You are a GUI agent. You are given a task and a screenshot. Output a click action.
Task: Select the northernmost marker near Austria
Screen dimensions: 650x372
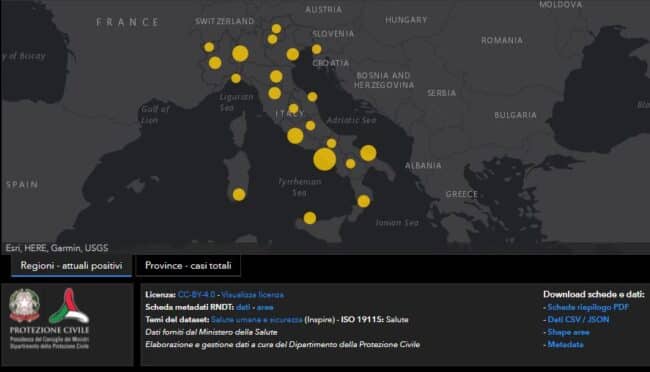click(276, 29)
